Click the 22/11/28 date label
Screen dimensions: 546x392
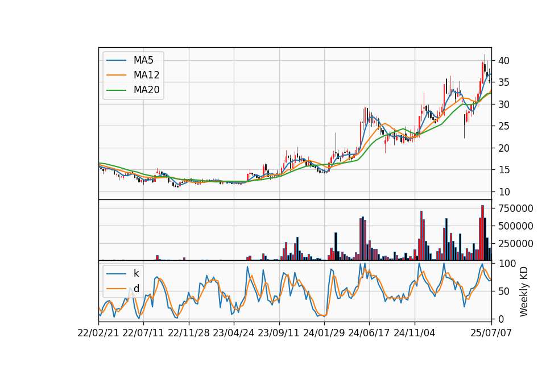[x=189, y=333]
